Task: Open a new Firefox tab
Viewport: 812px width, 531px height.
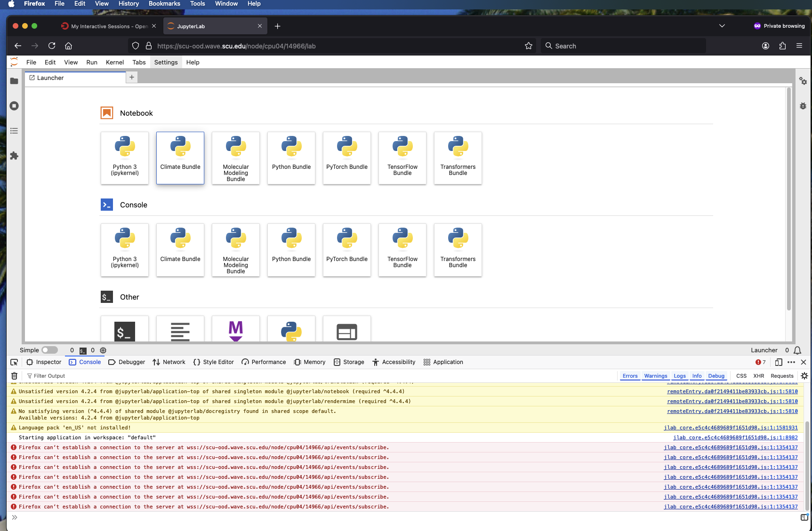Action: pyautogui.click(x=277, y=26)
